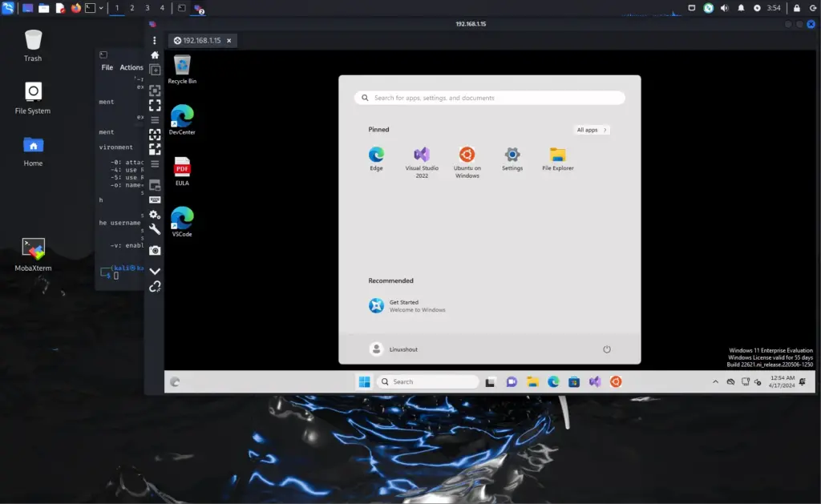821x504 pixels.
Task: Close the 192.168.1.15 connection tab
Action: 229,40
